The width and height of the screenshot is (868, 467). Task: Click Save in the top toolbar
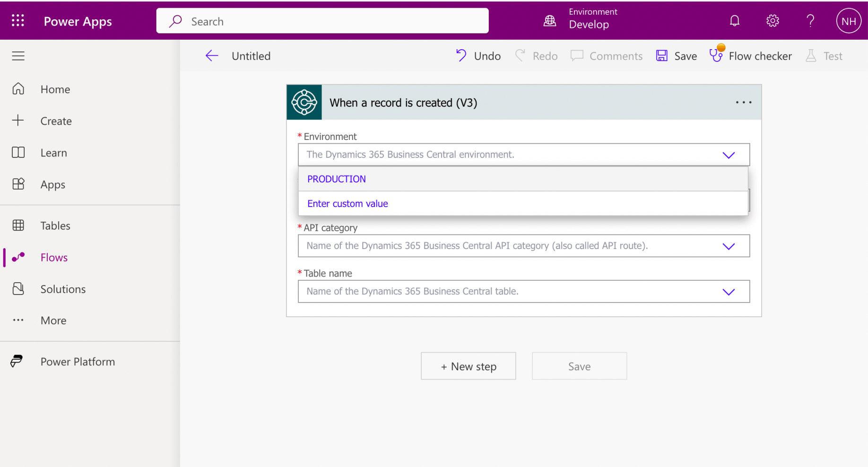coord(677,56)
